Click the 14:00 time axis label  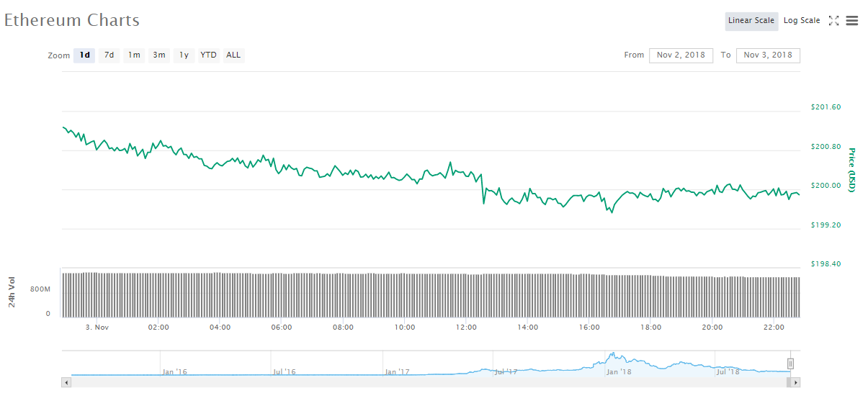[528, 327]
